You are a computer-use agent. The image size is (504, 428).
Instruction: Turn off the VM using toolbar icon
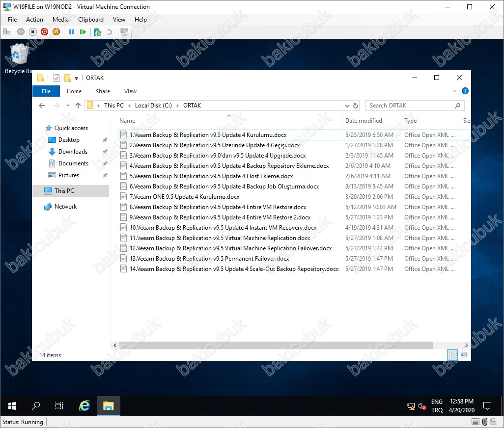point(33,32)
